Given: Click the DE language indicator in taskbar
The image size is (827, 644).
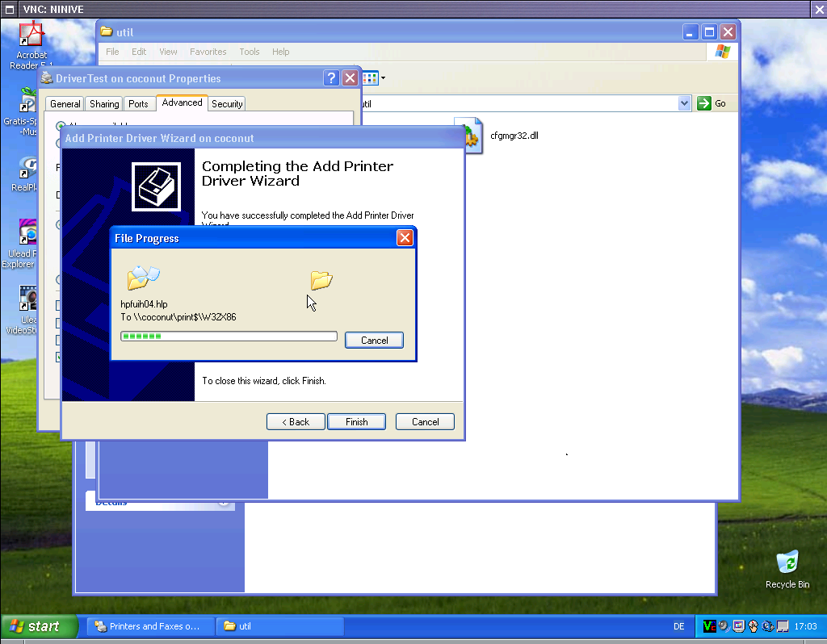Looking at the screenshot, I should tap(678, 626).
